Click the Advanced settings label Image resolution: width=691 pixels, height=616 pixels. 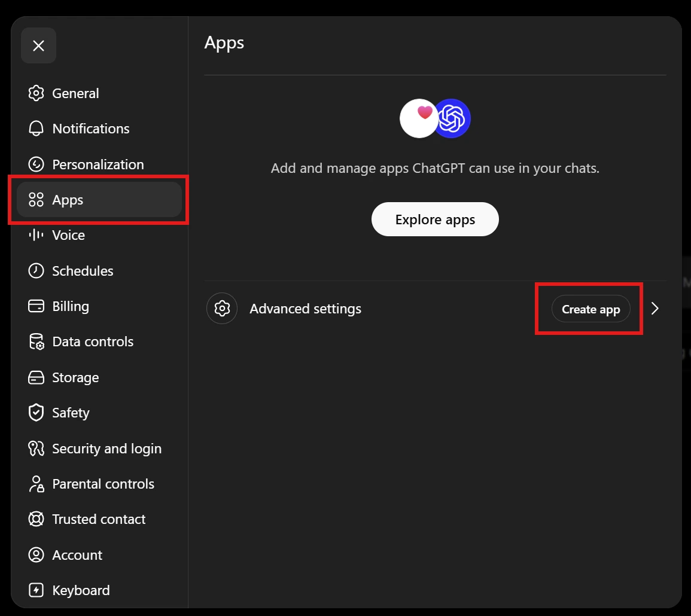point(305,309)
